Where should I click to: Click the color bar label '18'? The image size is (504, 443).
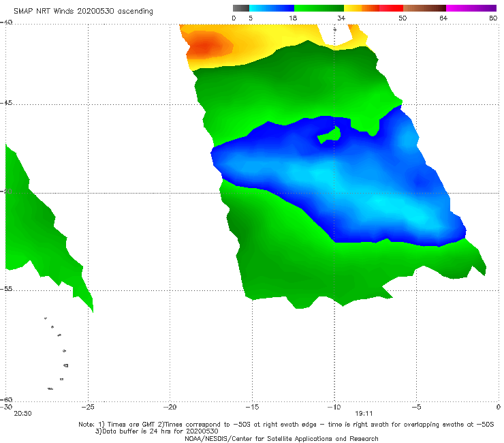click(x=293, y=18)
